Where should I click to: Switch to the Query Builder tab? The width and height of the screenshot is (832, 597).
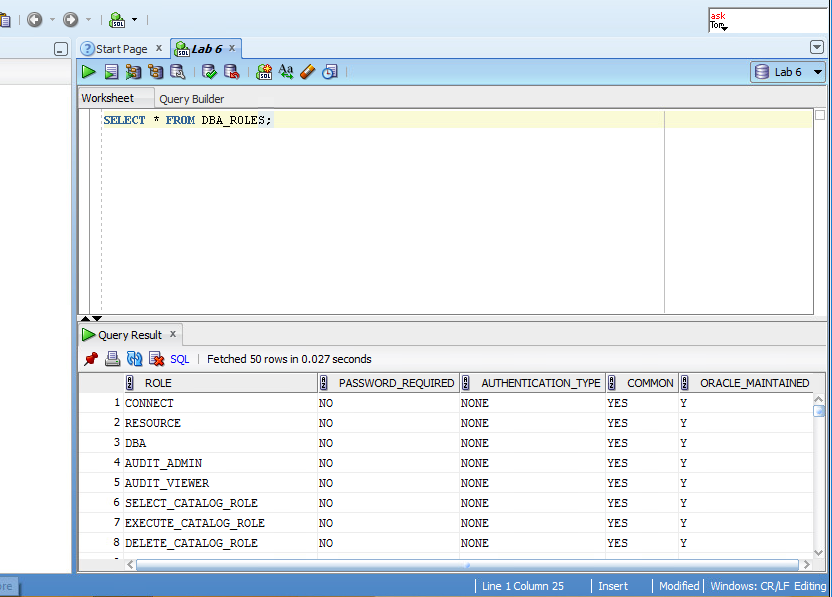pyautogui.click(x=191, y=98)
